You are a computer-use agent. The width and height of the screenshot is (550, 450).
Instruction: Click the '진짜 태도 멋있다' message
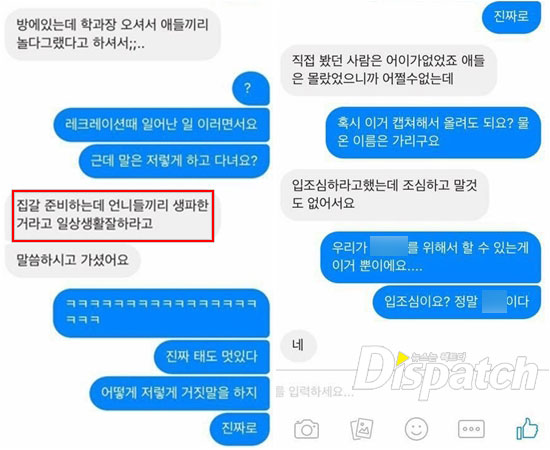point(212,357)
